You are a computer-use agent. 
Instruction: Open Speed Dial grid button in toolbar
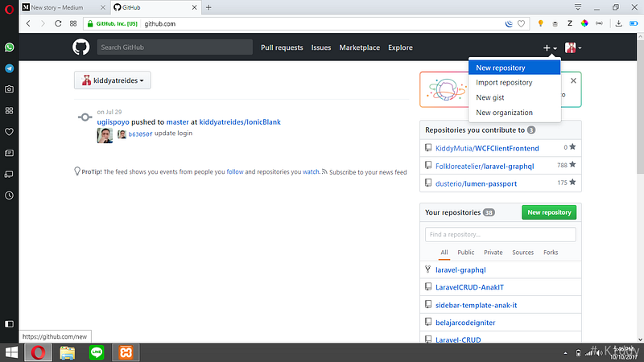tap(73, 23)
